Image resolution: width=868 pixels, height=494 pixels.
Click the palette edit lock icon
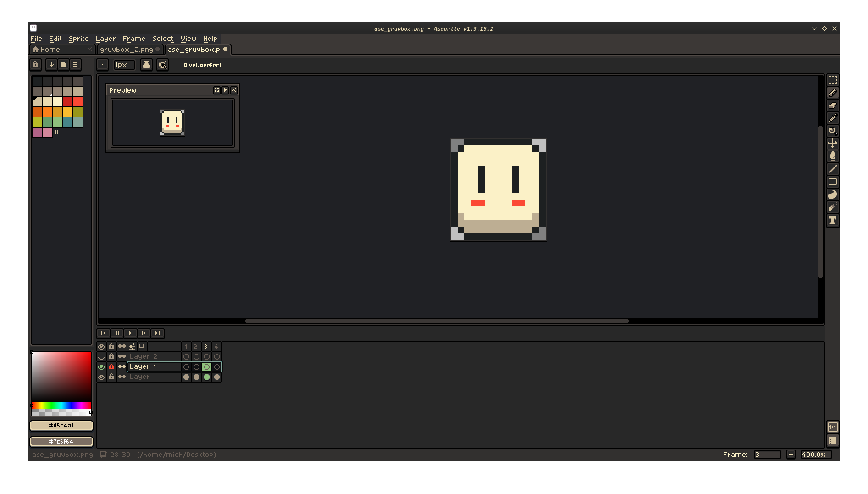pyautogui.click(x=36, y=64)
